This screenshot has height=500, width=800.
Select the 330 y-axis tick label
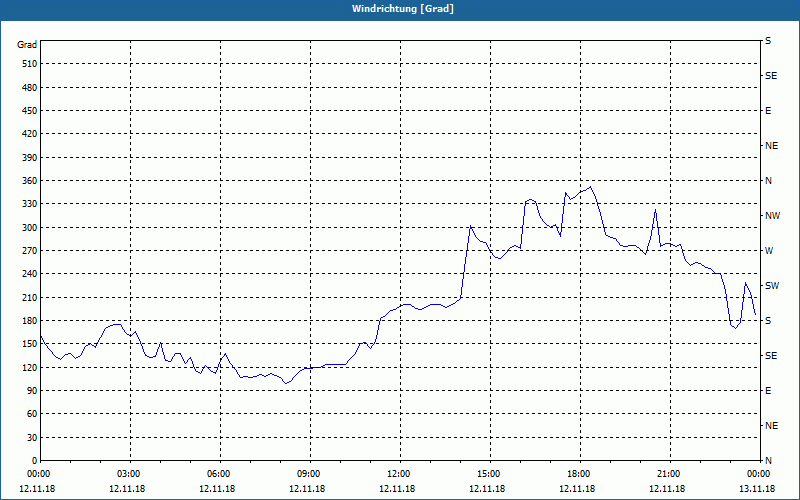[x=30, y=204]
